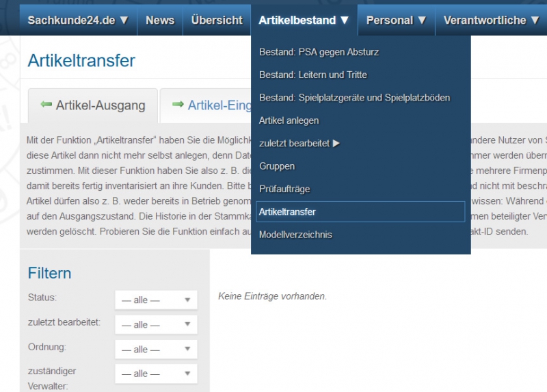Click the green arrow on Artikel-Eingang tab
Viewport: 547px width, 392px height.
tap(178, 105)
